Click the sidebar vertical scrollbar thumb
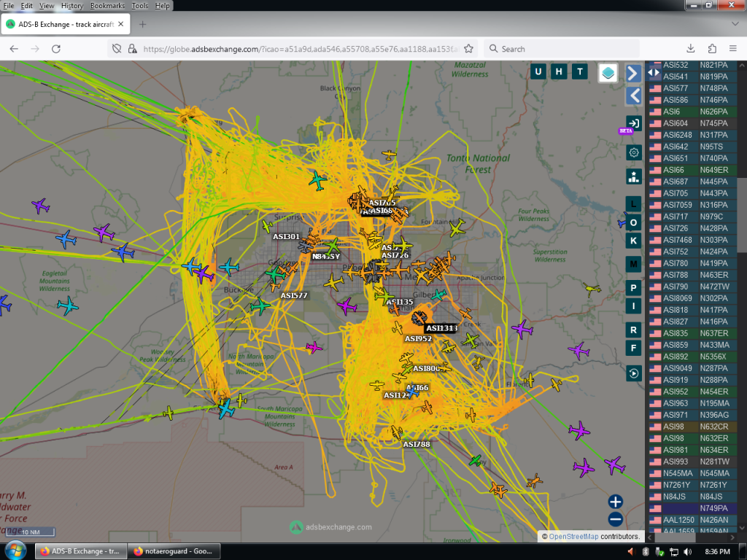Screen dimensions: 747x560 tap(742, 215)
